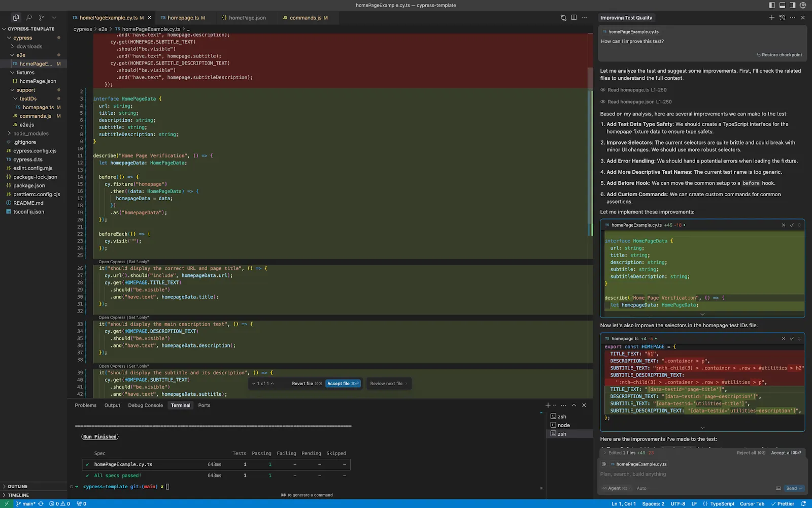Viewport: 812px width, 508px height.
Task: Close the homePageExample.cy.ts tab
Action: [149, 18]
